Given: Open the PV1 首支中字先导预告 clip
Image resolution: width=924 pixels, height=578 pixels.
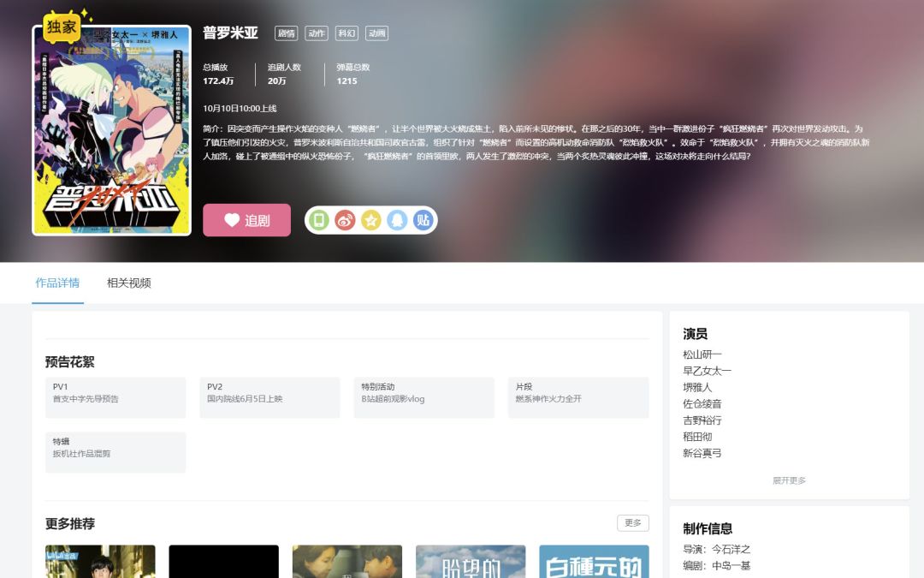Looking at the screenshot, I should click(115, 397).
